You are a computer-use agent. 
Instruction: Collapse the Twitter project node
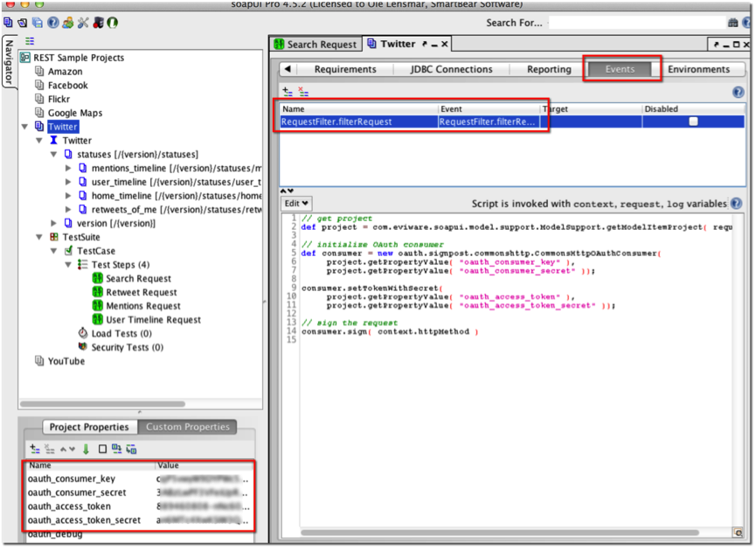coord(24,126)
